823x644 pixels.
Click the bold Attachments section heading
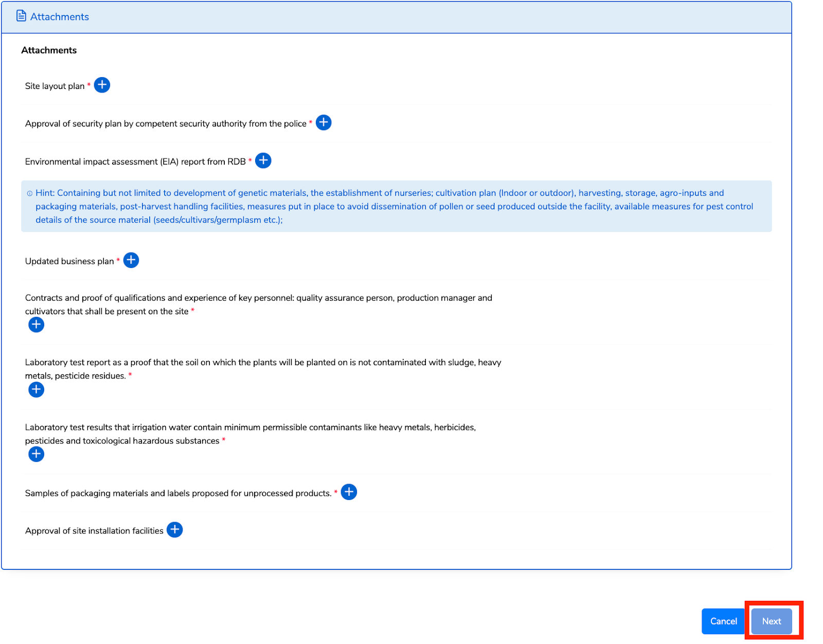pos(49,50)
